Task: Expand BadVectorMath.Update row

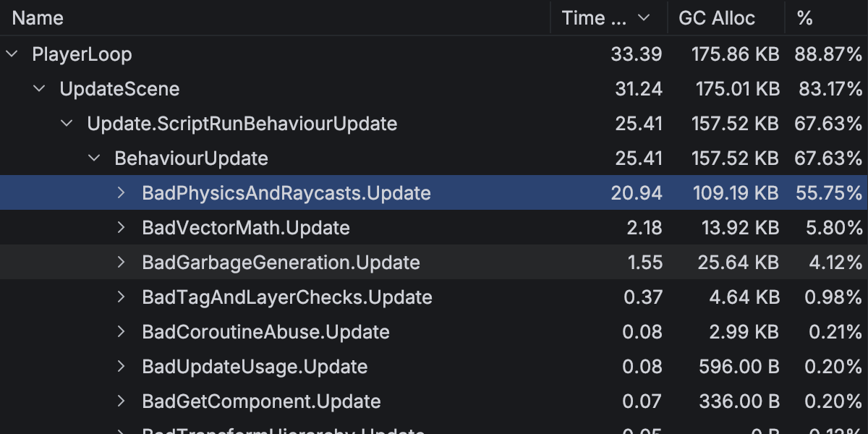Action: (x=122, y=228)
